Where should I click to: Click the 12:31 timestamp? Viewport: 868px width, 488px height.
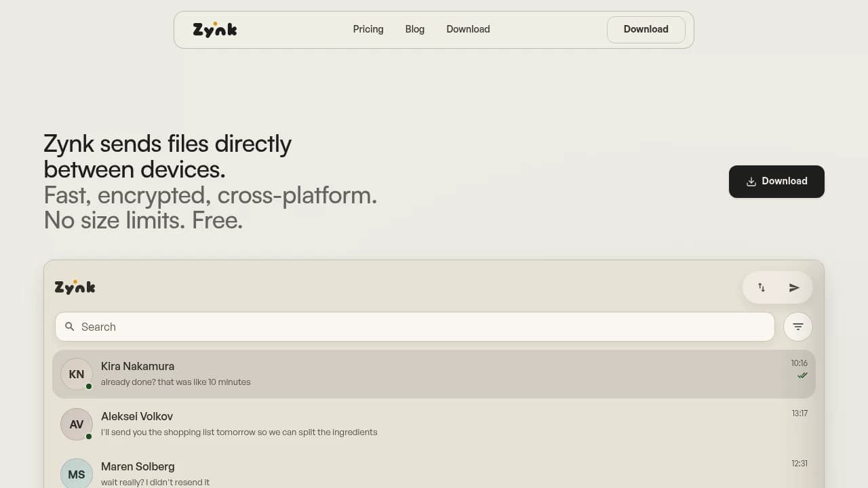(x=800, y=464)
